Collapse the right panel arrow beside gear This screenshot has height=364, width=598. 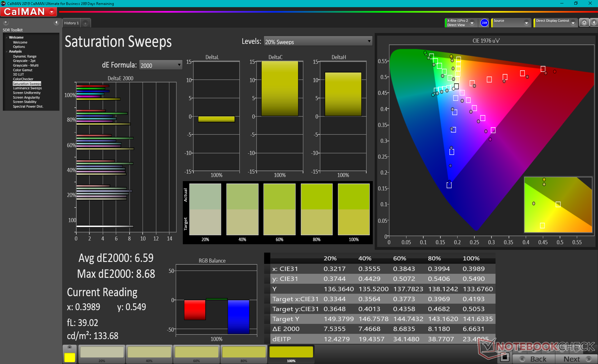click(x=594, y=23)
